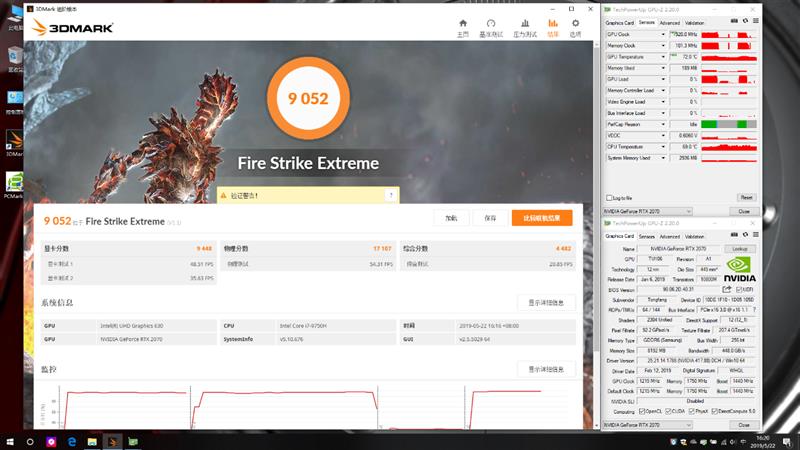This screenshot has width=800, height=450.
Task: Click screenshot camera icon in Graphics Card GPU-Z window
Action: [x=734, y=235]
